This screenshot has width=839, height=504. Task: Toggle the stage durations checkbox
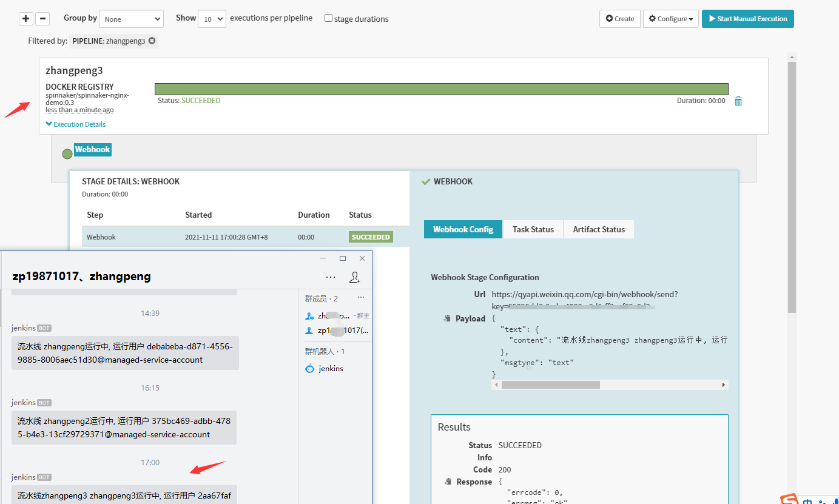click(328, 18)
